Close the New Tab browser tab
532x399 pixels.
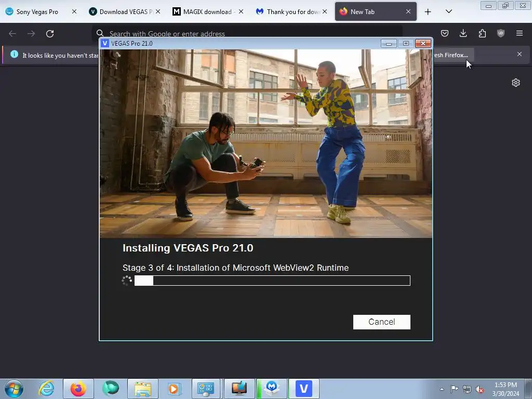[408, 11]
